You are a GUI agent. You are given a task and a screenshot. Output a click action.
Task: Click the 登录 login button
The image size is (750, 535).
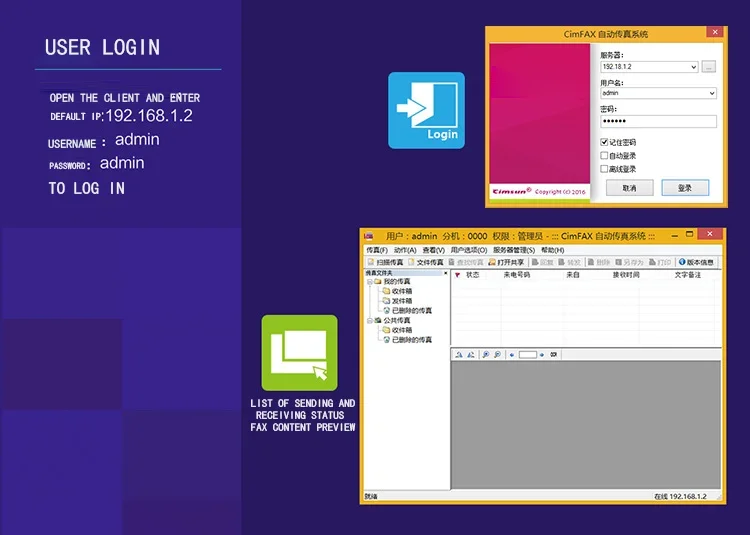[685, 188]
